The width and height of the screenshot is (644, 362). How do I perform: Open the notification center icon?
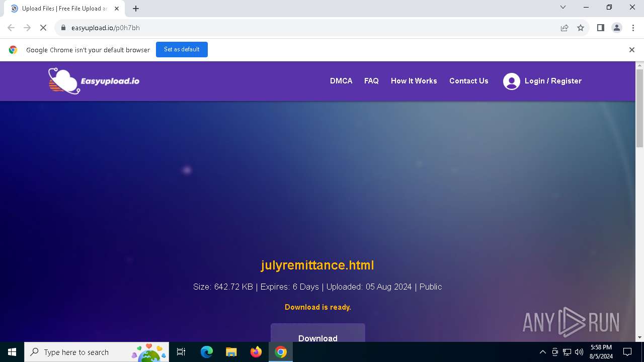pyautogui.click(x=627, y=352)
